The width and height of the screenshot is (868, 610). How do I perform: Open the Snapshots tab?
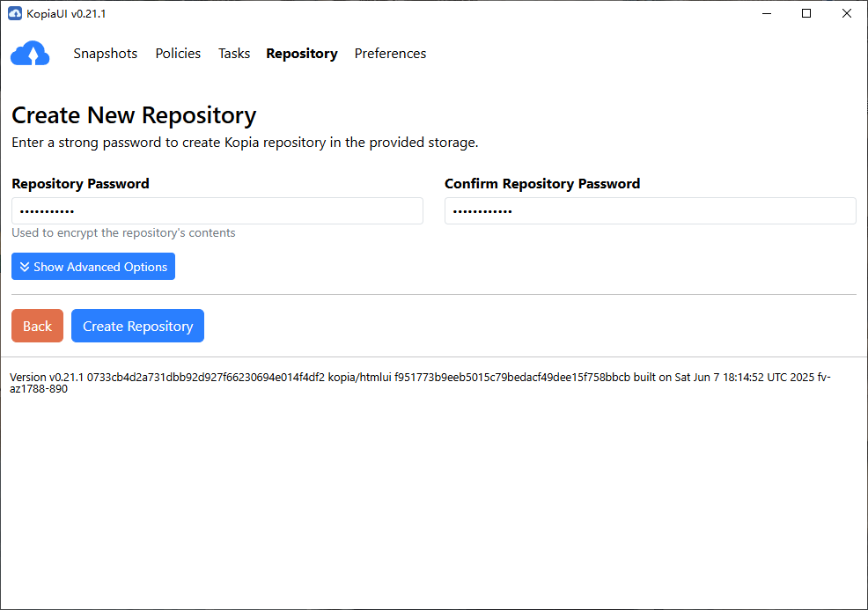[106, 54]
